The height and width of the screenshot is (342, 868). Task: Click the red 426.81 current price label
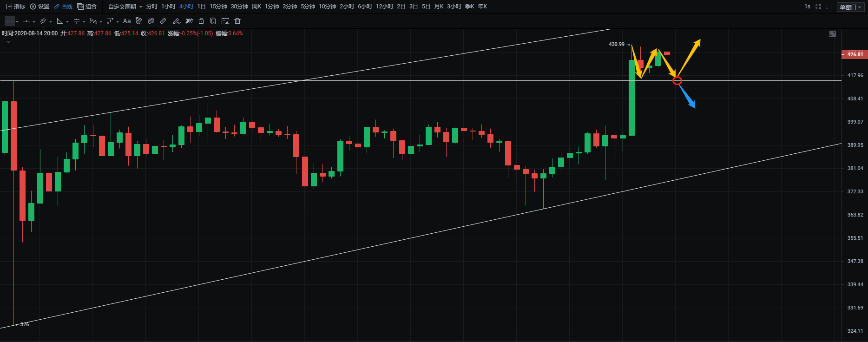(854, 54)
